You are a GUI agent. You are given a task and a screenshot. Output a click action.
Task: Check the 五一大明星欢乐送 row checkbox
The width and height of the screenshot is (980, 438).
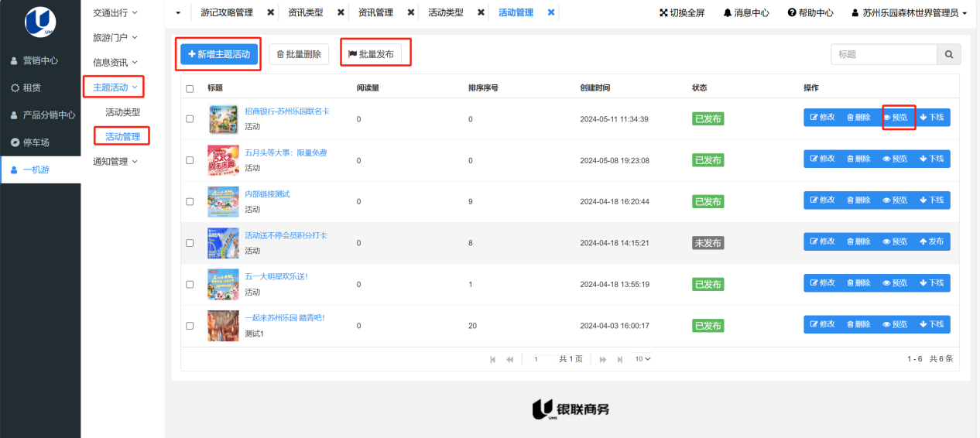point(190,285)
